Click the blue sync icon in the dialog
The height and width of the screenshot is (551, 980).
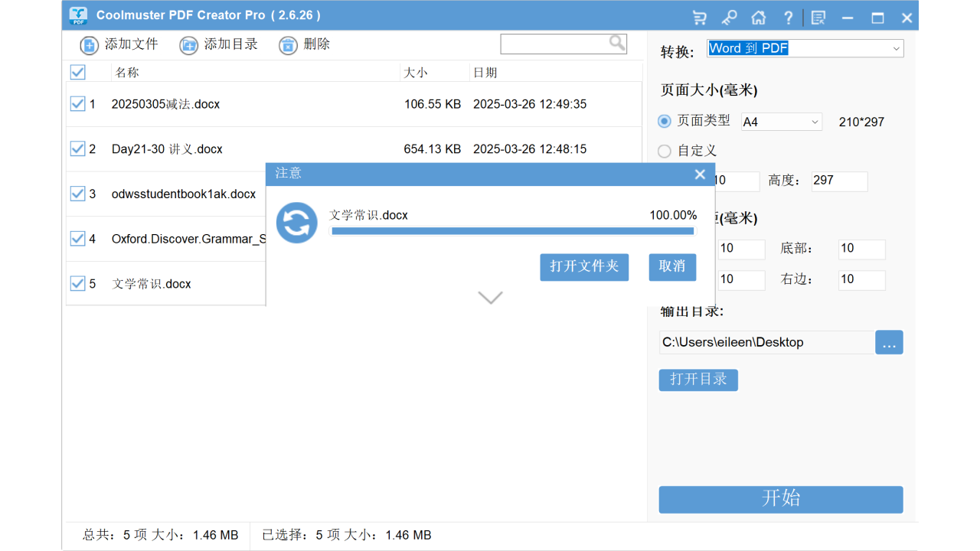coord(296,223)
